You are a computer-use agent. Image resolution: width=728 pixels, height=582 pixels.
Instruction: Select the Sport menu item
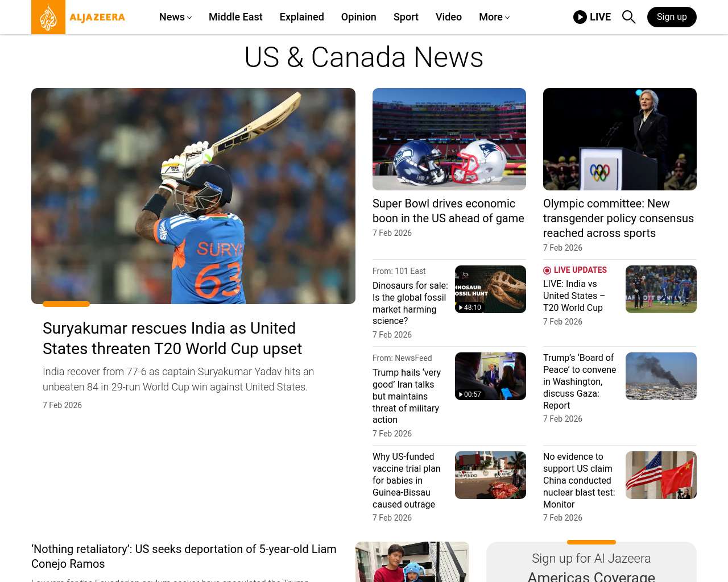pyautogui.click(x=406, y=17)
